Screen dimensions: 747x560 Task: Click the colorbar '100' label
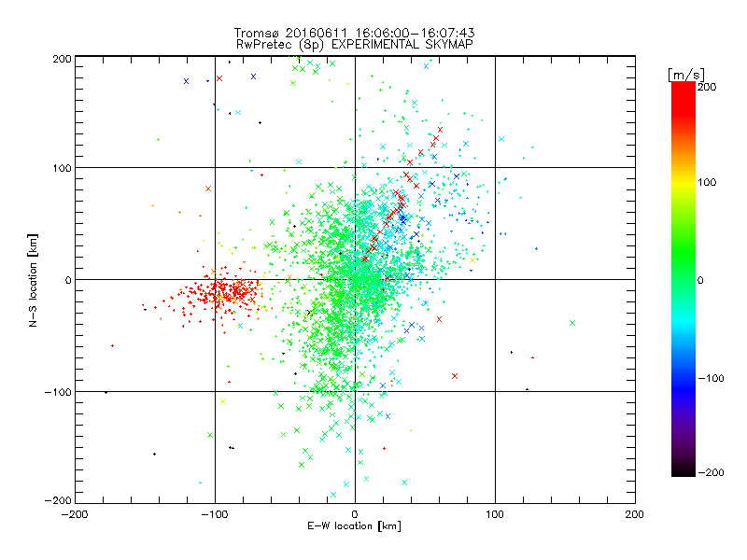click(707, 182)
